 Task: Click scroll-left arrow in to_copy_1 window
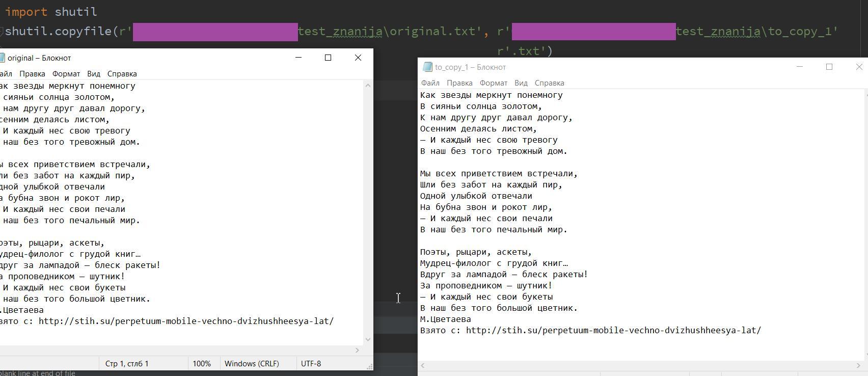(423, 365)
